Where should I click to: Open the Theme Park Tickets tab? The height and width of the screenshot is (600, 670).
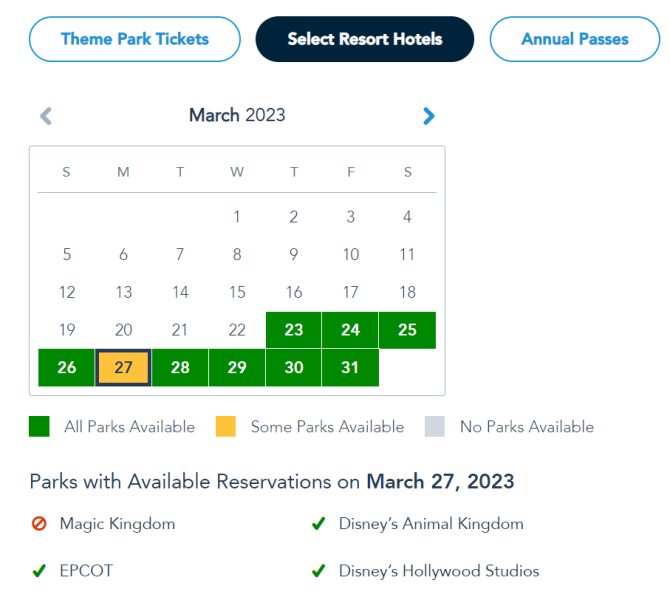(x=135, y=40)
